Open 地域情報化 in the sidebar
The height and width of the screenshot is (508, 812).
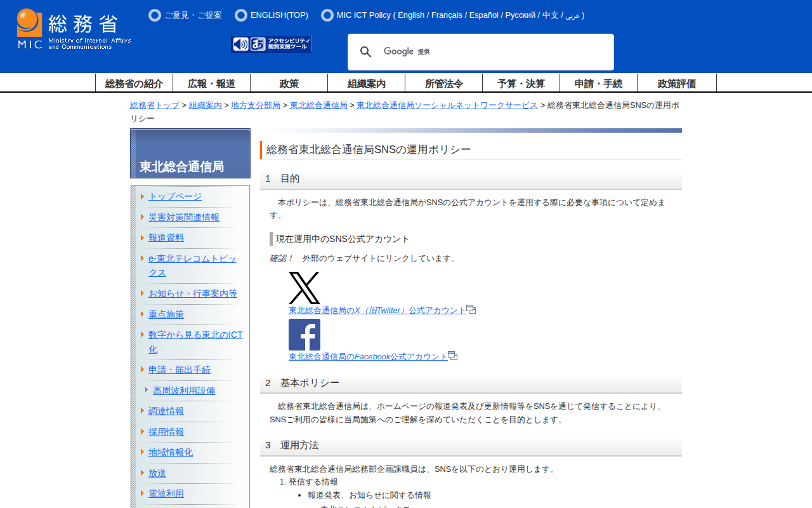pyautogui.click(x=171, y=452)
